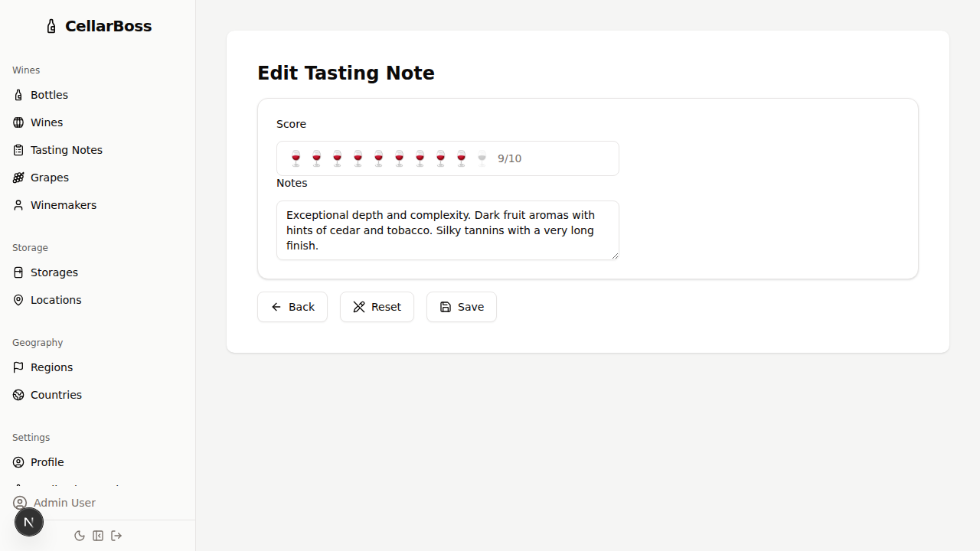The width and height of the screenshot is (980, 551).
Task: Toggle dark mode with the moon icon
Action: [x=80, y=536]
